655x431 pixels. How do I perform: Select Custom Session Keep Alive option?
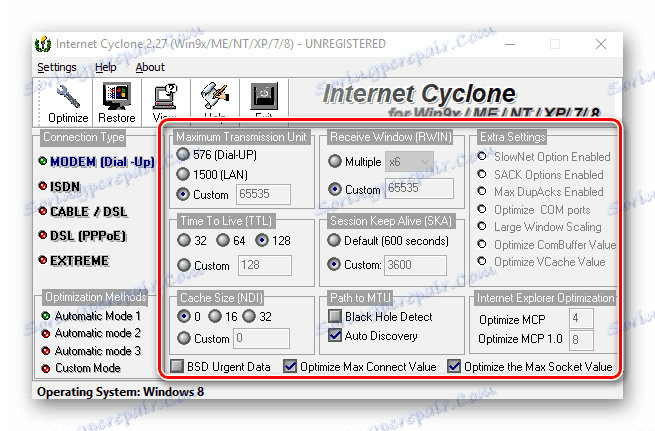[x=334, y=264]
